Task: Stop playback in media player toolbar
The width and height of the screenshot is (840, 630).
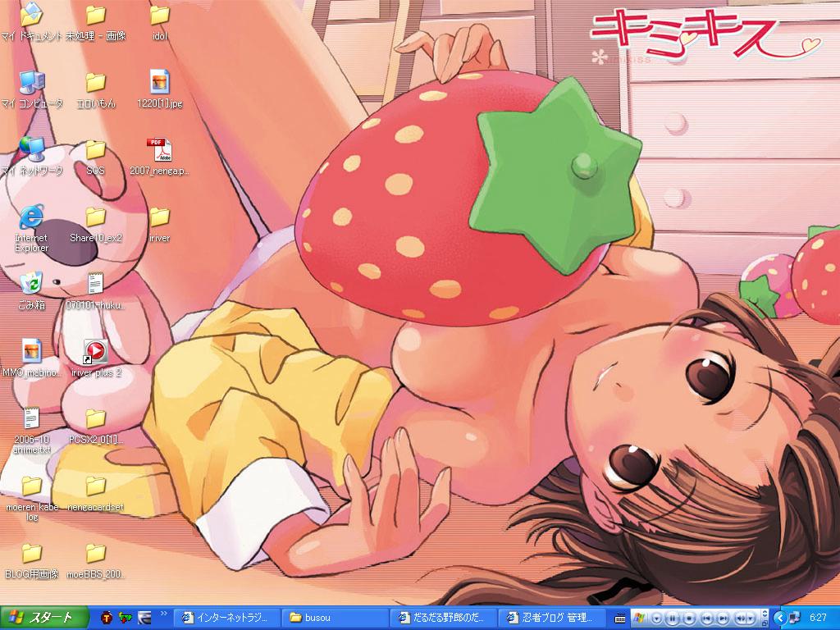Action: click(689, 619)
